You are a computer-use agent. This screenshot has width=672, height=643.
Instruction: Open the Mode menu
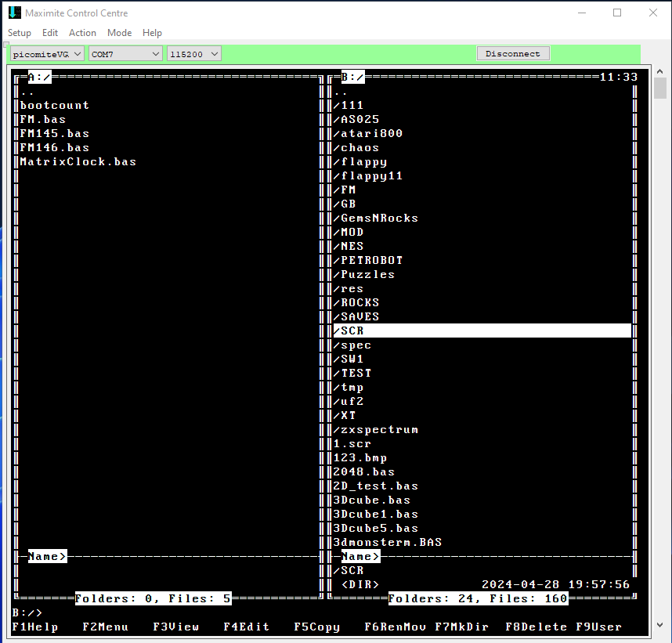[x=119, y=33]
